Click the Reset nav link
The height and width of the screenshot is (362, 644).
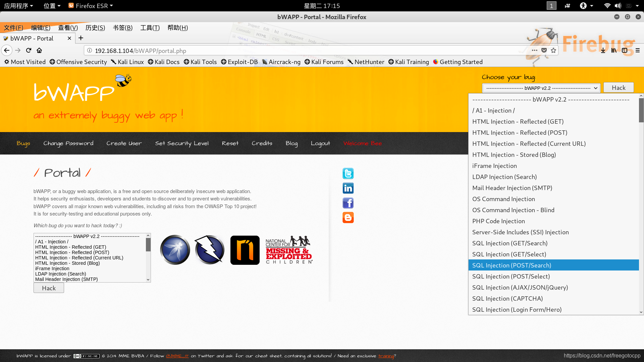click(230, 143)
